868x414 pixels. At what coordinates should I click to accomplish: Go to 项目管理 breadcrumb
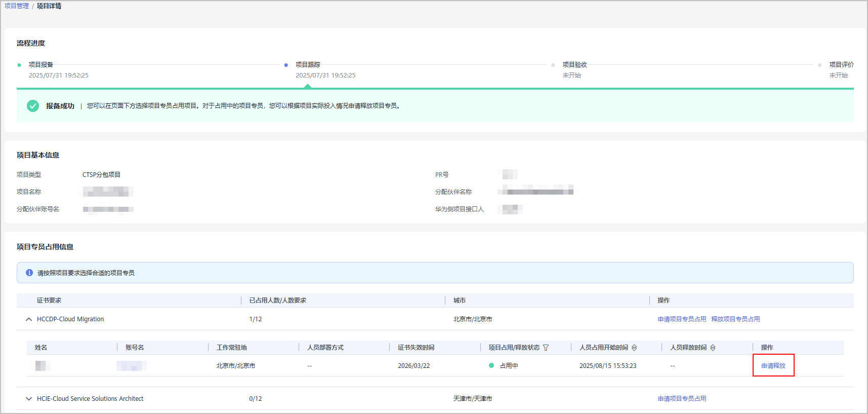coord(17,6)
